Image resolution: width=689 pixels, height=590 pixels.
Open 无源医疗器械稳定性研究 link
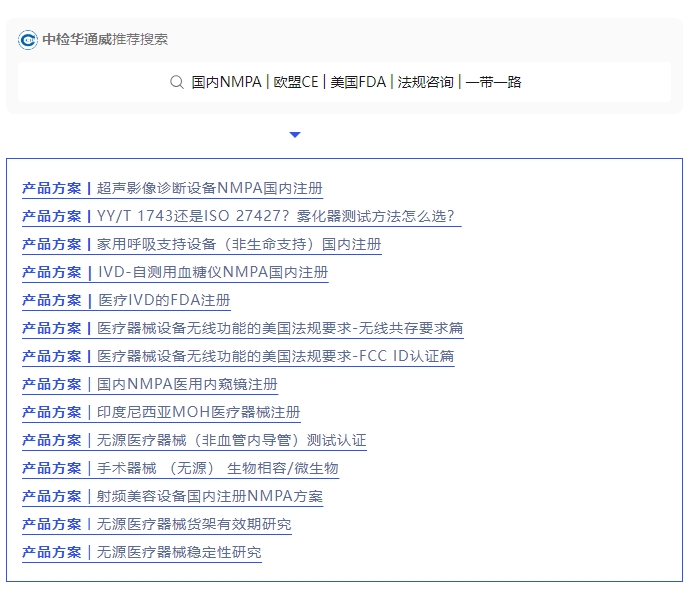pyautogui.click(x=179, y=552)
